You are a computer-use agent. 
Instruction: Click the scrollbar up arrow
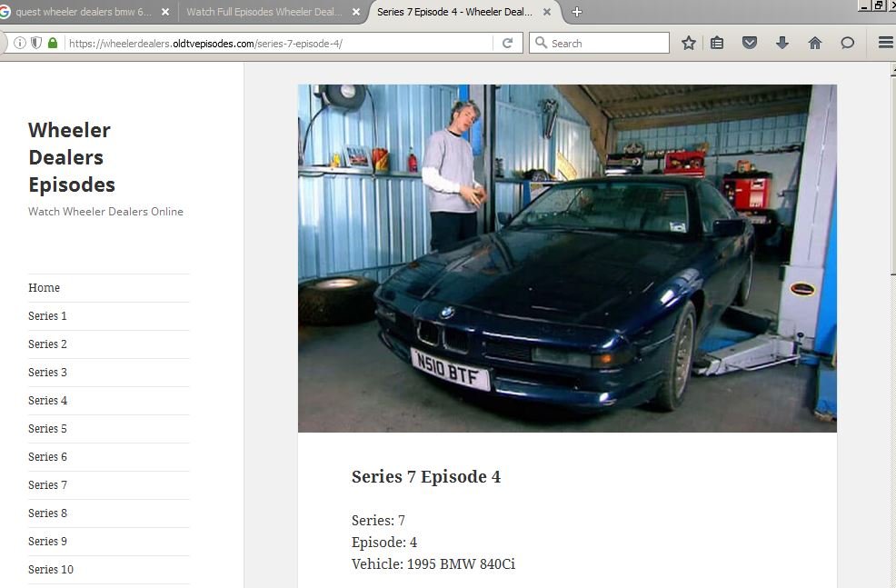(x=893, y=70)
